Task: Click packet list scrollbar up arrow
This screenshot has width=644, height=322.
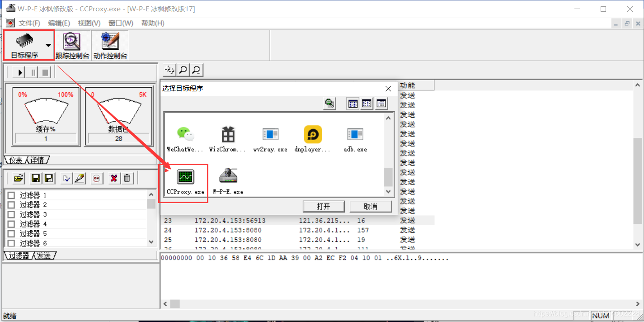Action: point(638,85)
